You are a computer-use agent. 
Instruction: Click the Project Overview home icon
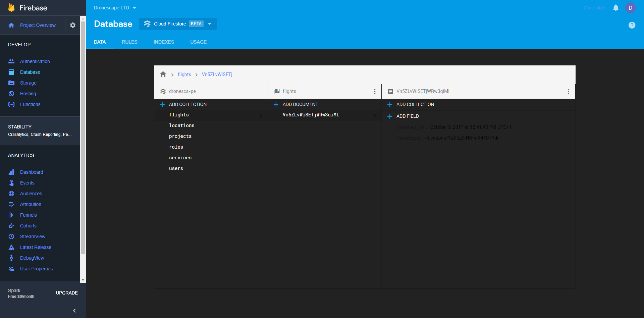[x=11, y=25]
